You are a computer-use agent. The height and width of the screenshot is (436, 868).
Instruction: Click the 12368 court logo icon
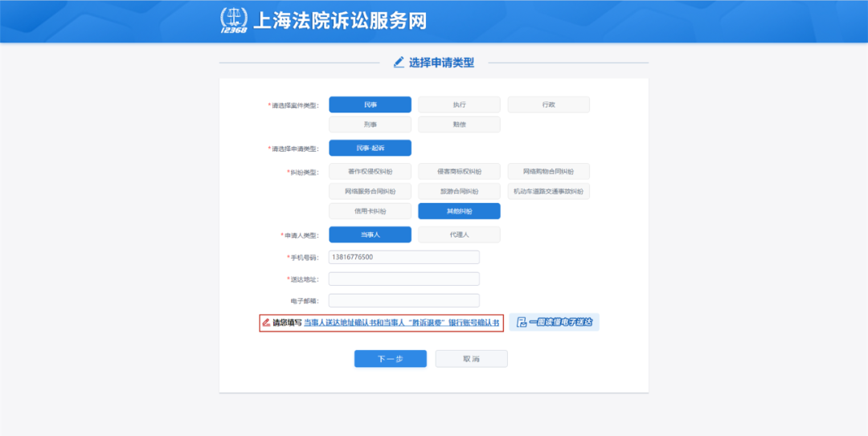coord(234,21)
